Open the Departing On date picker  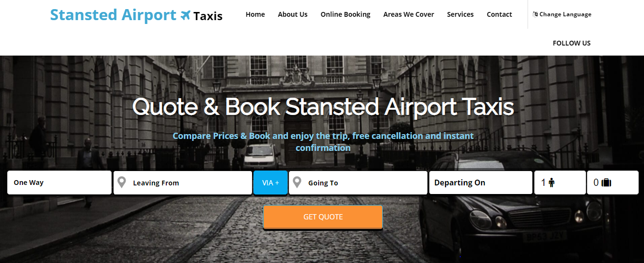[481, 183]
